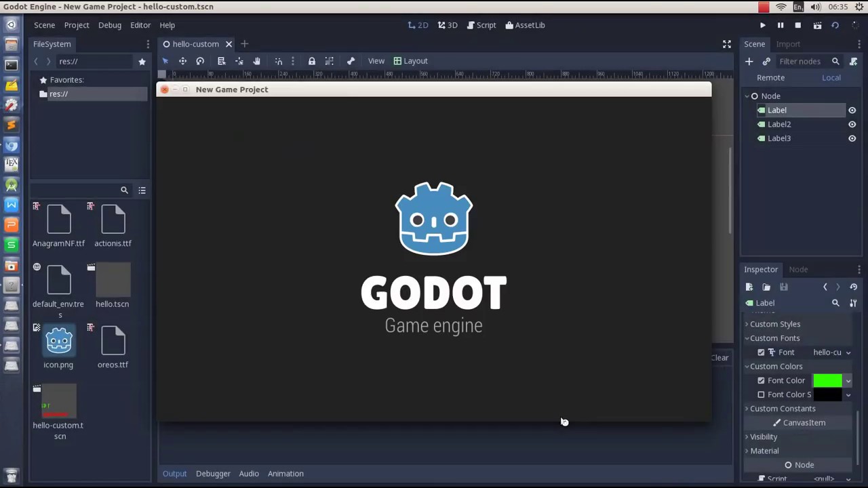Pause the running scene

(780, 25)
